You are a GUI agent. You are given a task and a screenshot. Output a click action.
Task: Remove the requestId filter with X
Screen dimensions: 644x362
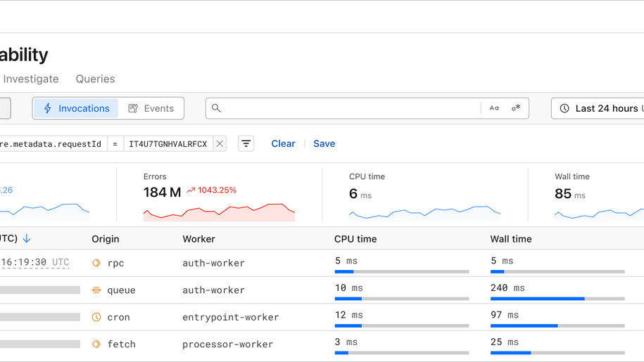tap(220, 144)
